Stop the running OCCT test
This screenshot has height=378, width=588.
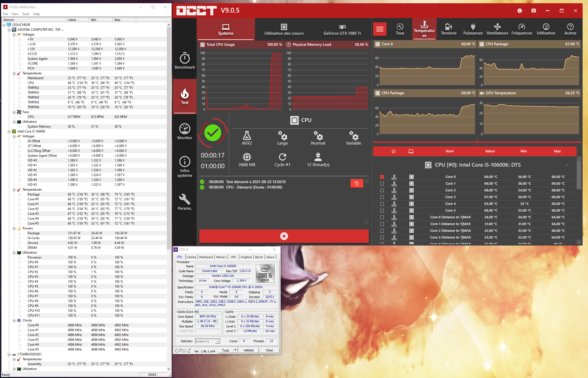point(284,236)
